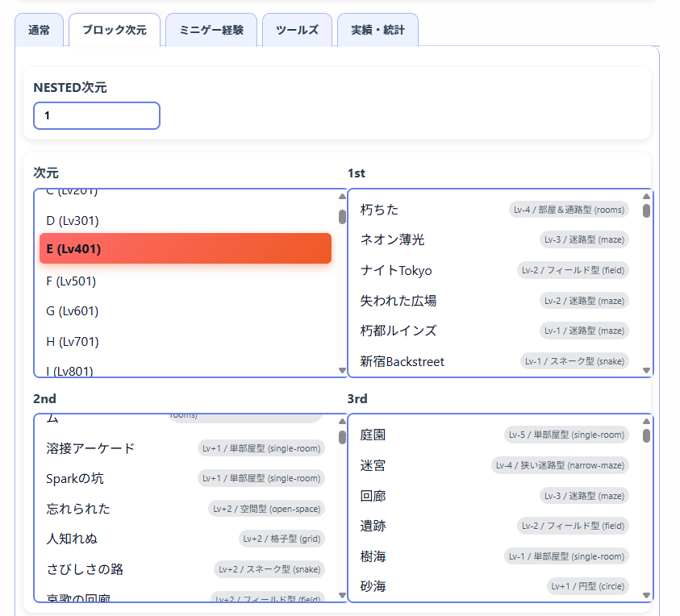Select 迷宮 narrow-maze in 3rd list

coord(494,465)
